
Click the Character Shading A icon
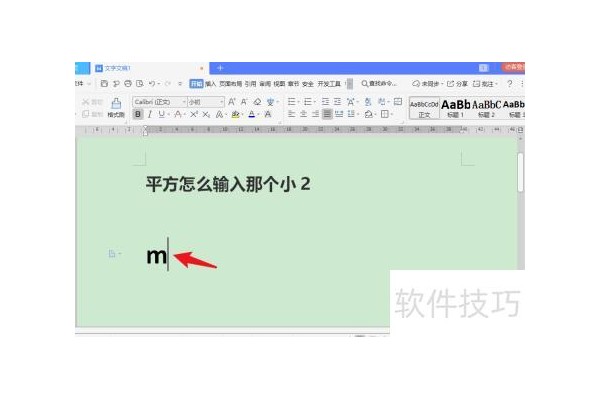[268, 114]
